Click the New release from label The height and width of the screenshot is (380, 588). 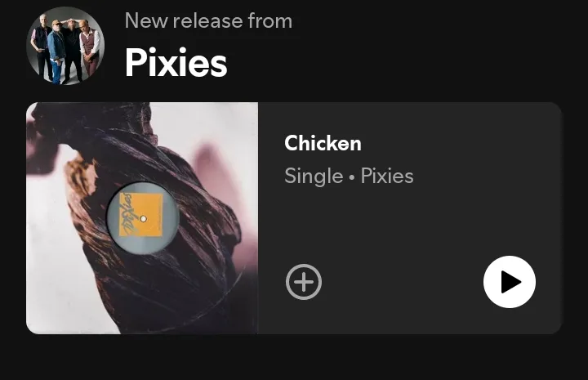click(208, 20)
